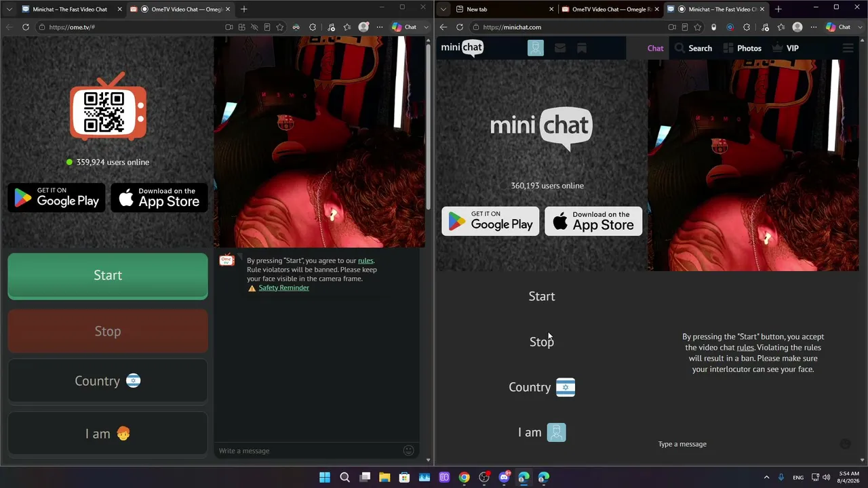Open Favorites list in the right browser toolbar

pos(781,27)
